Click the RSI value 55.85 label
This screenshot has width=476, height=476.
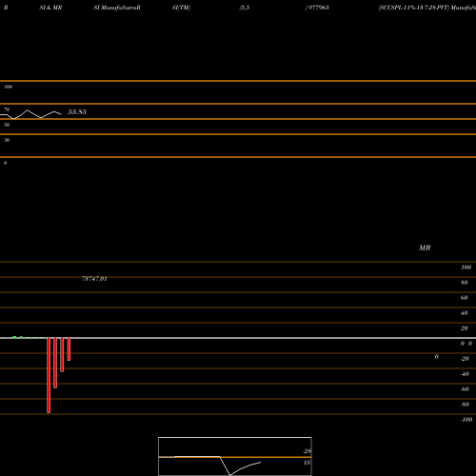click(x=77, y=111)
